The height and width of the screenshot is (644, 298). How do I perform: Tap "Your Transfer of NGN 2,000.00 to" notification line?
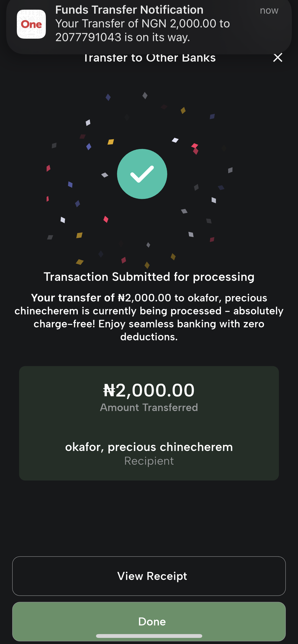pos(143,24)
